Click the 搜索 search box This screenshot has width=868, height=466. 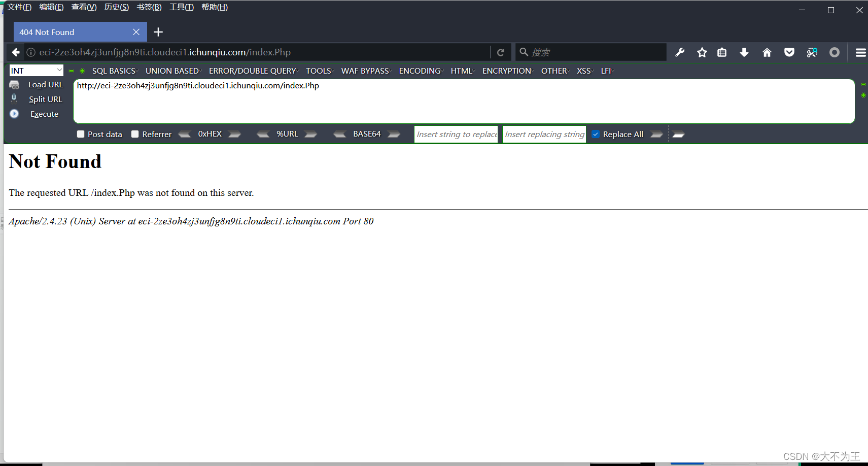click(591, 52)
